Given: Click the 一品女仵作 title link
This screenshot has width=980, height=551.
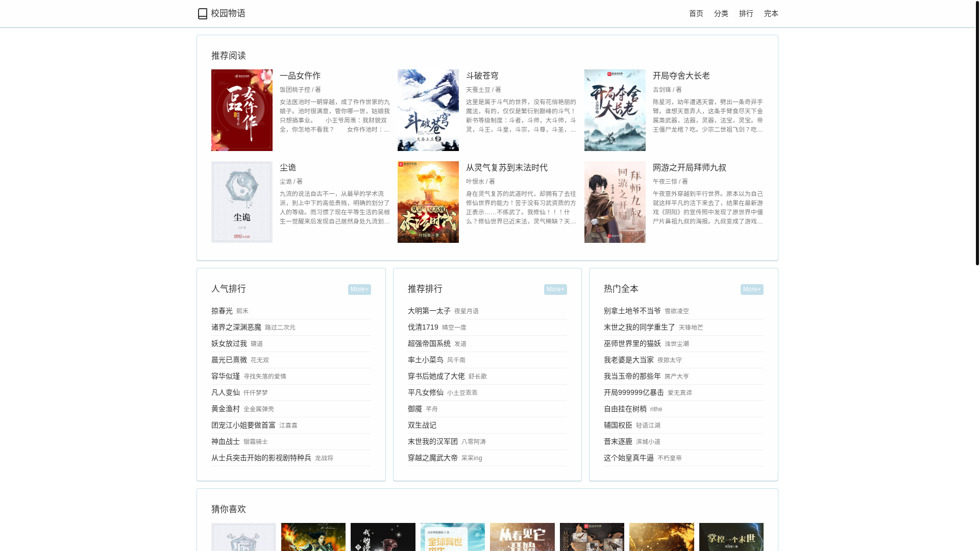Looking at the screenshot, I should coord(300,76).
